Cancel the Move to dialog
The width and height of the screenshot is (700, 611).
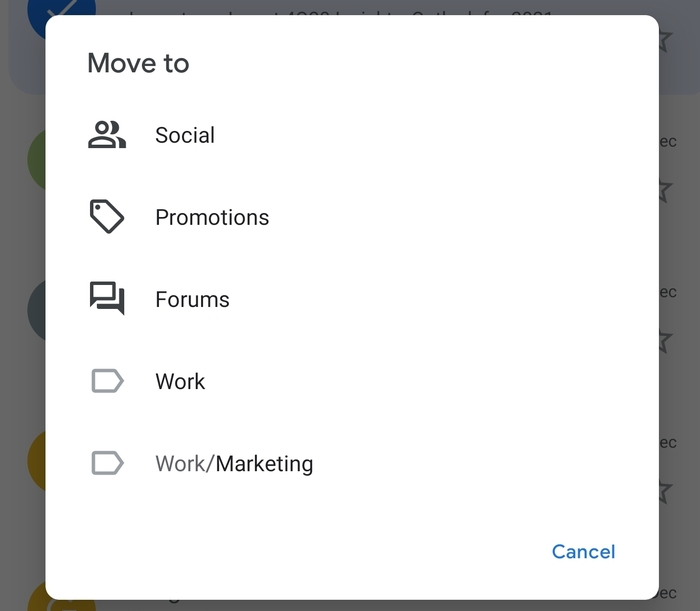click(x=583, y=552)
